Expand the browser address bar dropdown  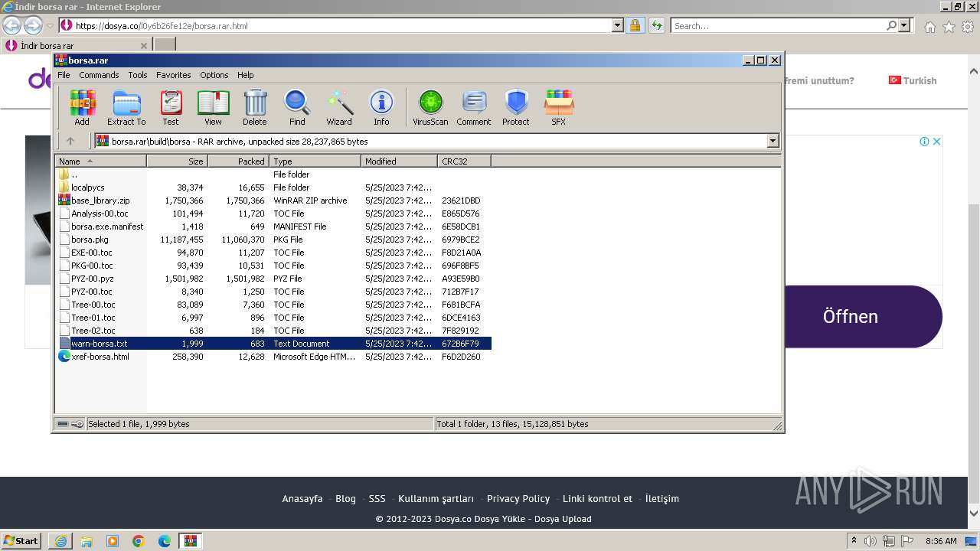(x=618, y=25)
